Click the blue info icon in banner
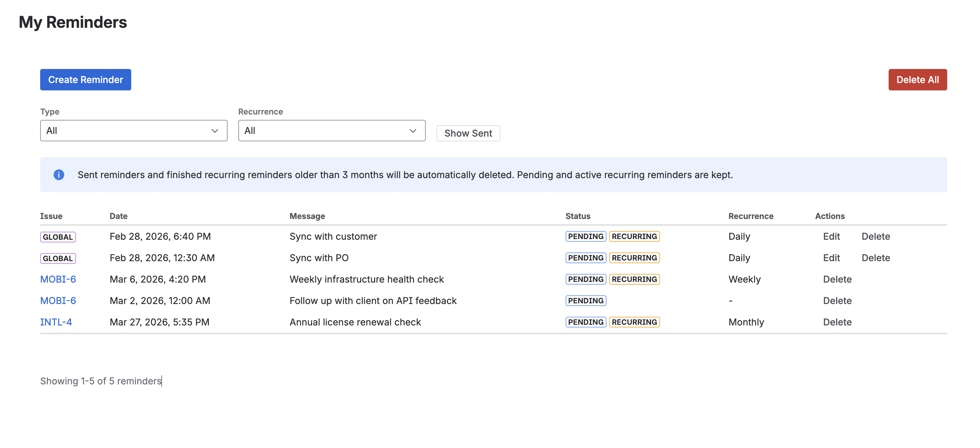This screenshot has width=980, height=448. (59, 175)
